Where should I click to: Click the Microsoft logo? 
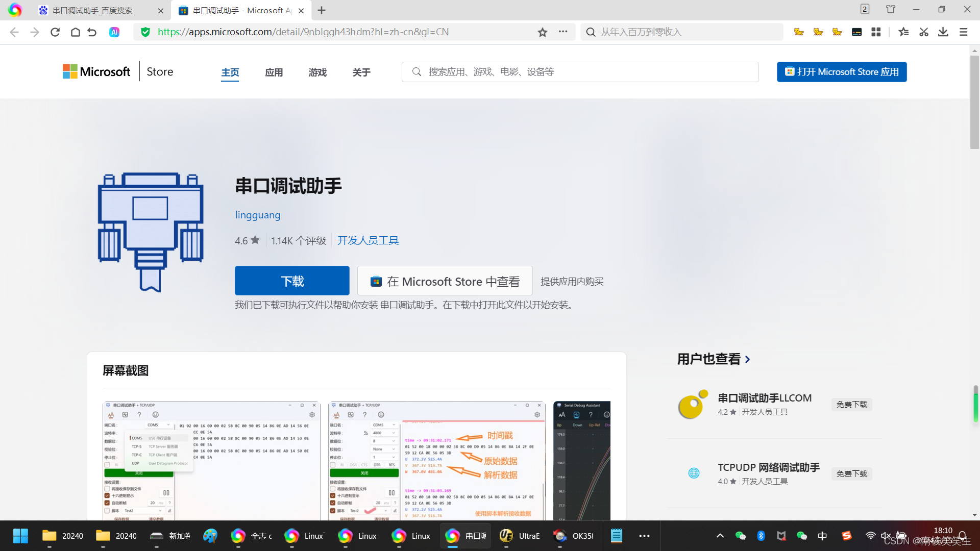coord(96,71)
